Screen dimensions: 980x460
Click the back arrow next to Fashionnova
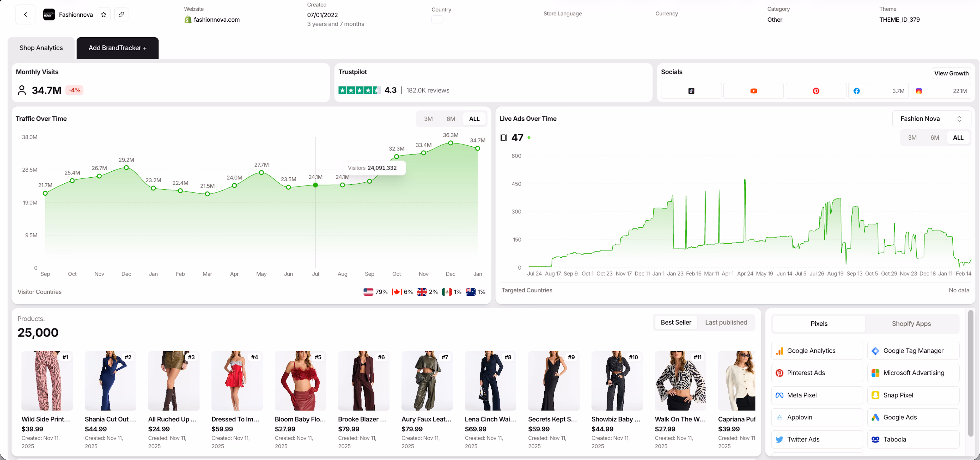pyautogui.click(x=25, y=14)
